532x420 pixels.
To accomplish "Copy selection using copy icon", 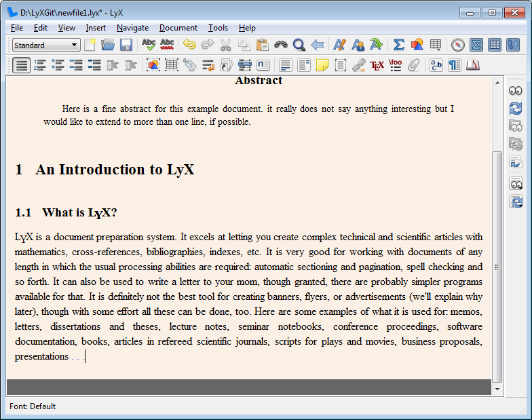I will coord(244,45).
